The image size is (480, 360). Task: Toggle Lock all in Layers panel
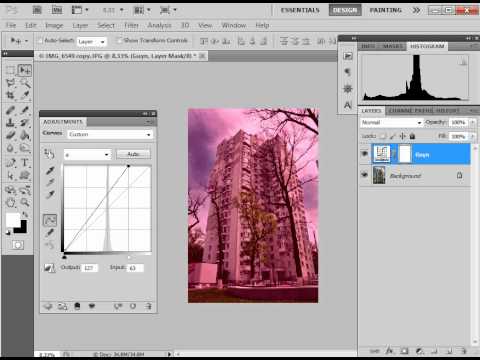click(412, 136)
